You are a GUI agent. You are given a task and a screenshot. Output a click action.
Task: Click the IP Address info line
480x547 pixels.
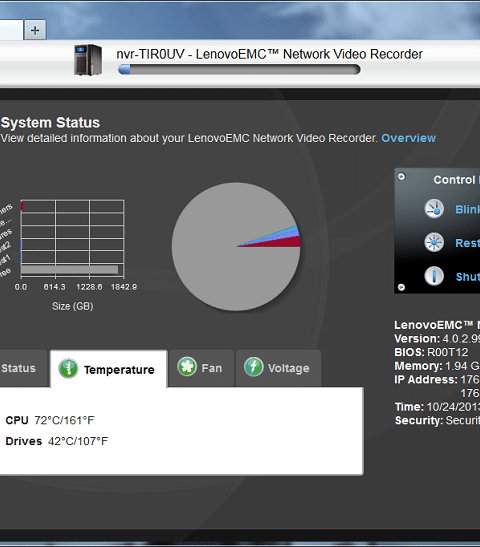437,380
